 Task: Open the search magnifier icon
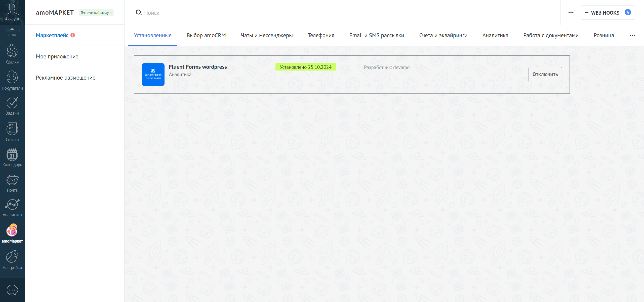pos(139,12)
